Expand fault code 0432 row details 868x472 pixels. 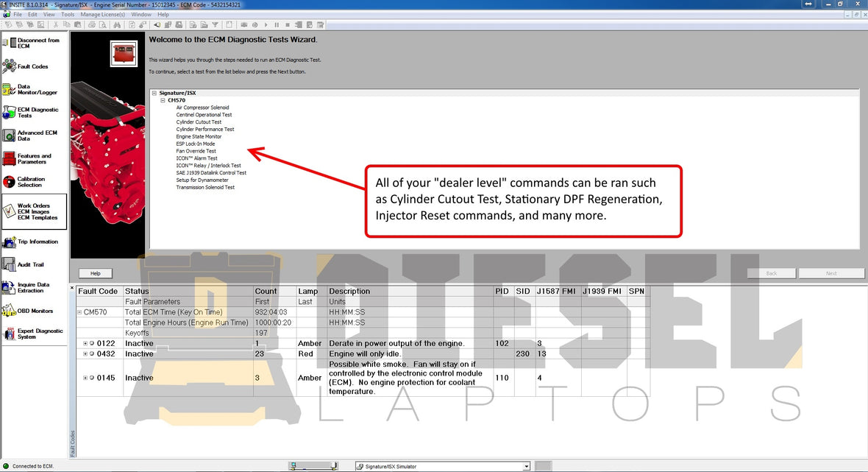[x=85, y=354]
